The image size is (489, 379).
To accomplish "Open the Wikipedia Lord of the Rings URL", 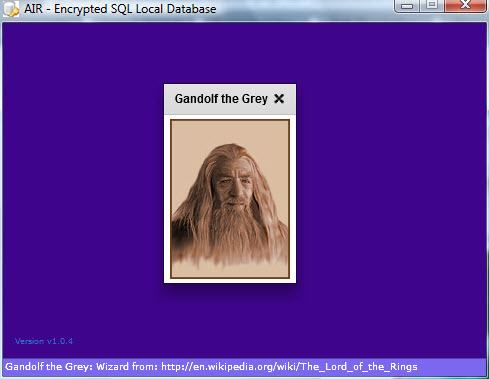I will pos(289,367).
